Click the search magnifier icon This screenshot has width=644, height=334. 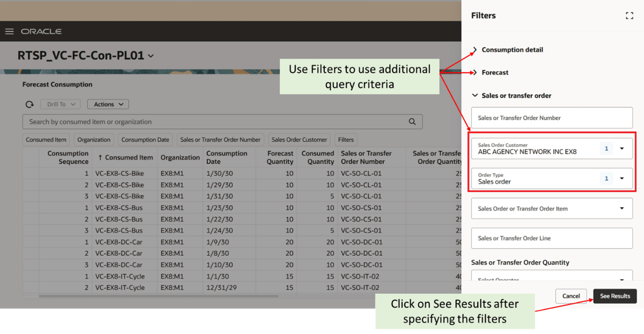(412, 122)
